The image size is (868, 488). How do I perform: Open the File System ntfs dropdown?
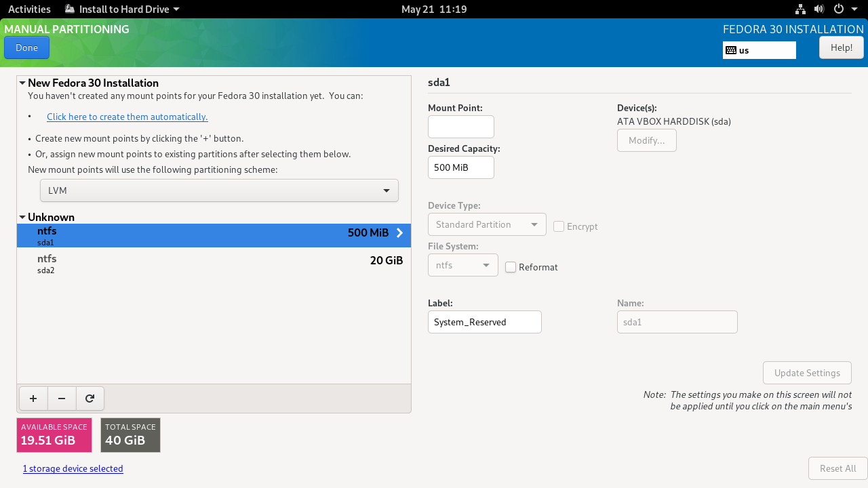463,265
